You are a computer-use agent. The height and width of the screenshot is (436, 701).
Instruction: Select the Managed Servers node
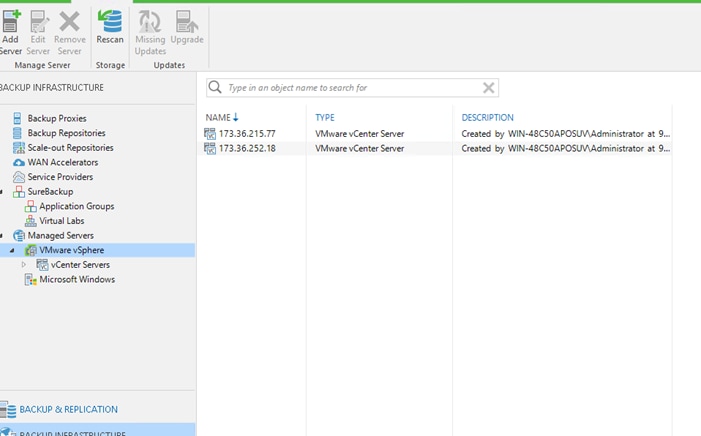tap(60, 236)
